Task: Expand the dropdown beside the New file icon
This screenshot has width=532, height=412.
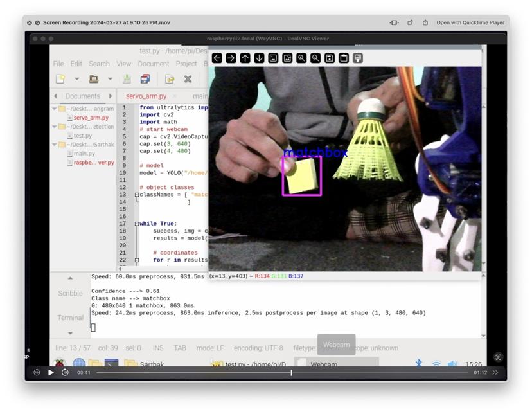Action: point(77,78)
